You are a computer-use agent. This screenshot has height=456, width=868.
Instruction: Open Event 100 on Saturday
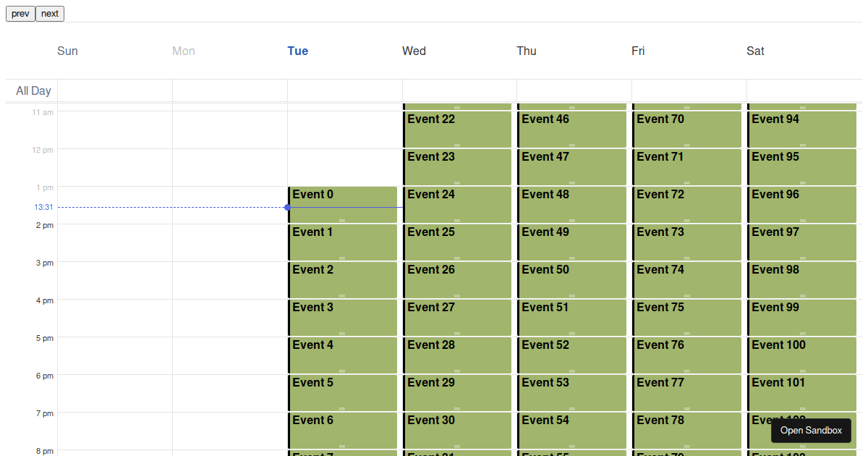click(801, 355)
